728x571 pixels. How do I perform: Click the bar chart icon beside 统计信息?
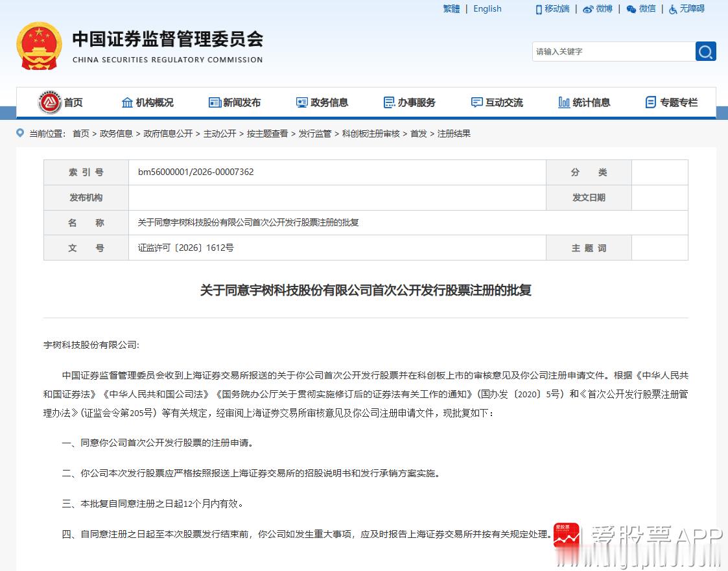(x=564, y=102)
